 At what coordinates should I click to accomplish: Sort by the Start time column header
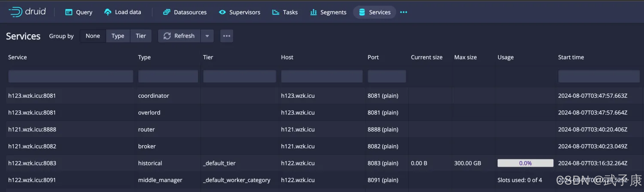(571, 57)
